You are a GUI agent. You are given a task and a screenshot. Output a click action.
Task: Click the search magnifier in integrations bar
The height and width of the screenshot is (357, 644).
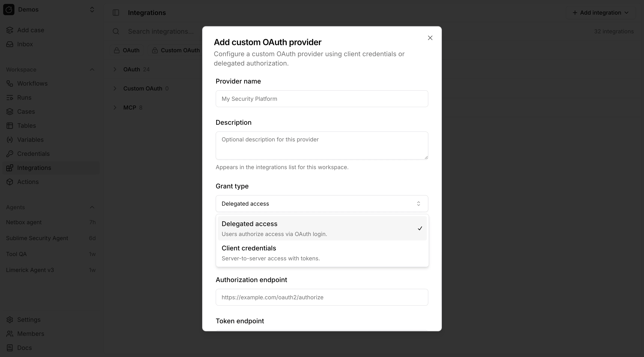coord(116,31)
